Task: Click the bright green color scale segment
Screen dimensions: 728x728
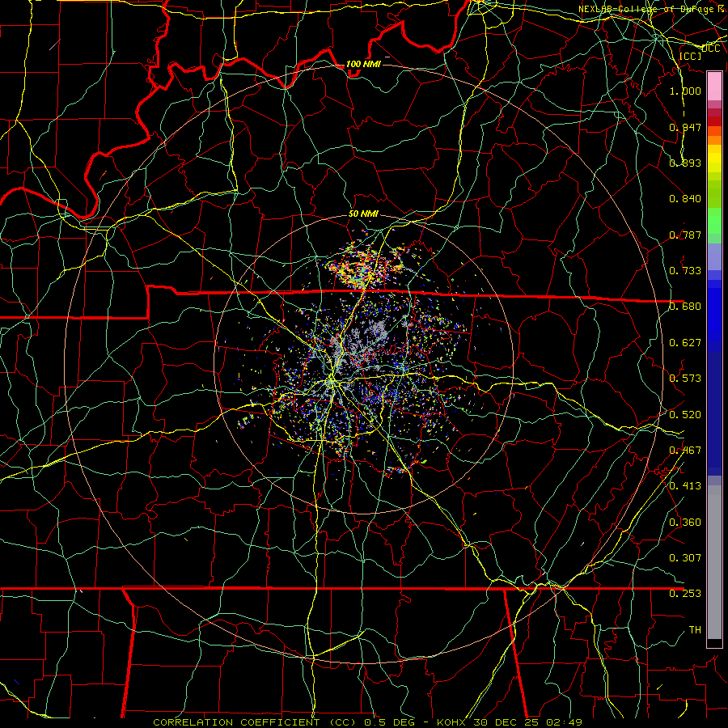Action: click(714, 221)
